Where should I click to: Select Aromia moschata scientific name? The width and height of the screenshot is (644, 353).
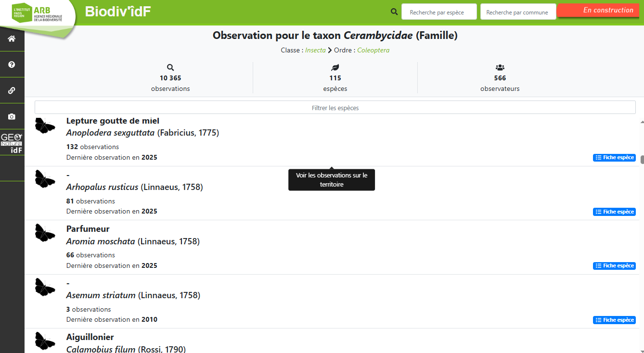tap(101, 241)
